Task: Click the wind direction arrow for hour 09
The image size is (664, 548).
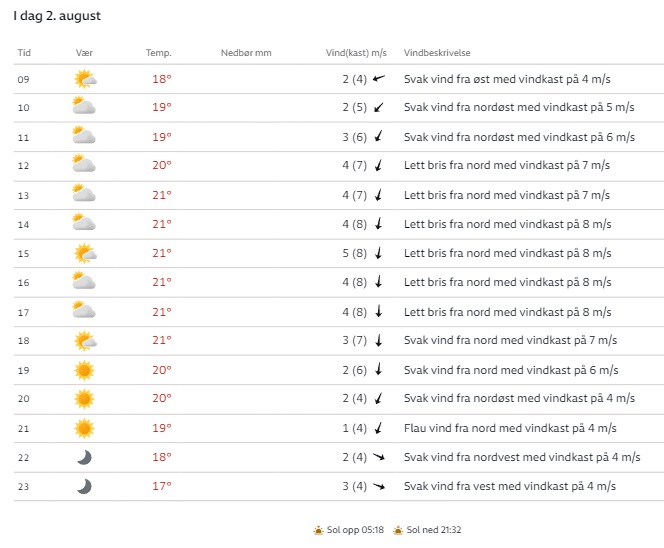Action: coord(378,78)
